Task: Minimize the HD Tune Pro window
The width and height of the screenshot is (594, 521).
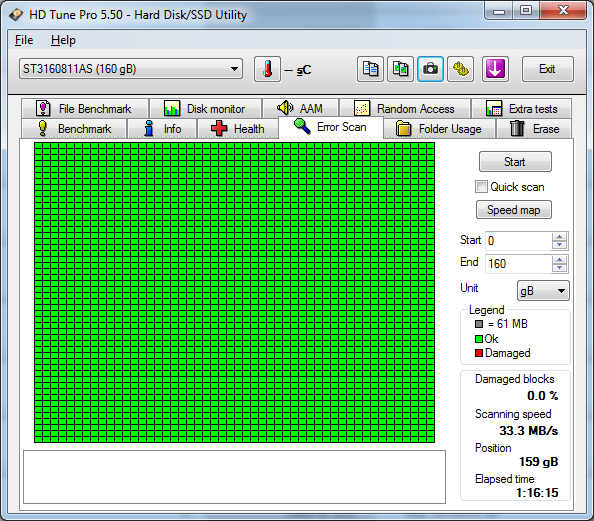Action: coord(499,11)
